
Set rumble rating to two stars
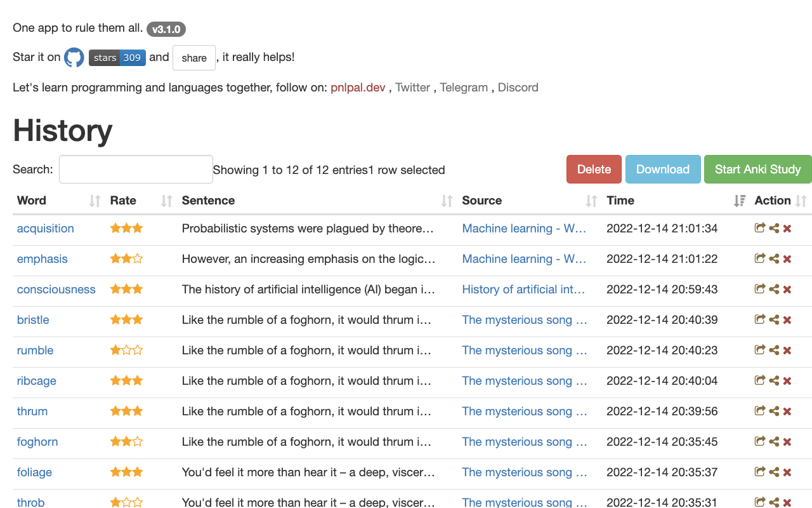point(127,350)
